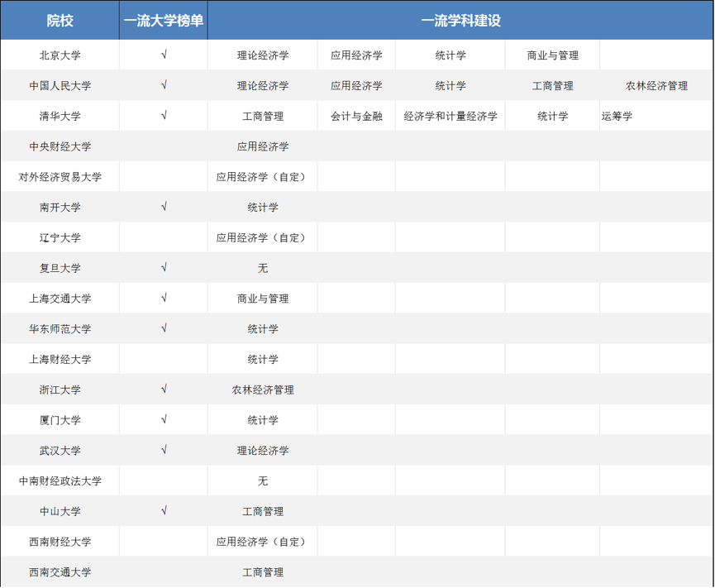Click 工商管理 in 中山大学 row
This screenshot has width=715, height=588.
point(263,511)
